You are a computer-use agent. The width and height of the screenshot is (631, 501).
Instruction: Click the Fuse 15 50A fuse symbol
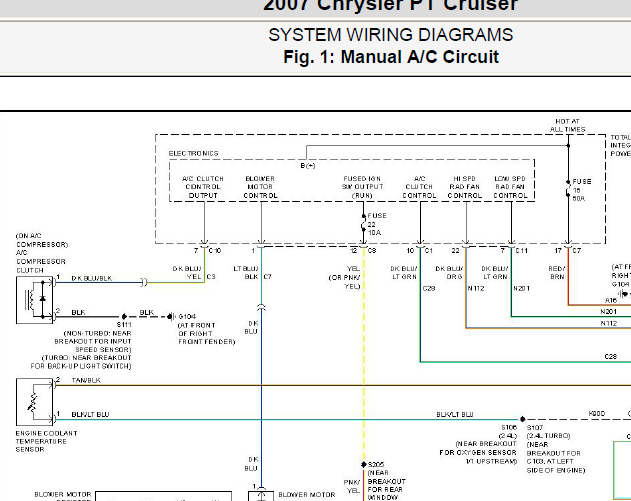pyautogui.click(x=568, y=190)
